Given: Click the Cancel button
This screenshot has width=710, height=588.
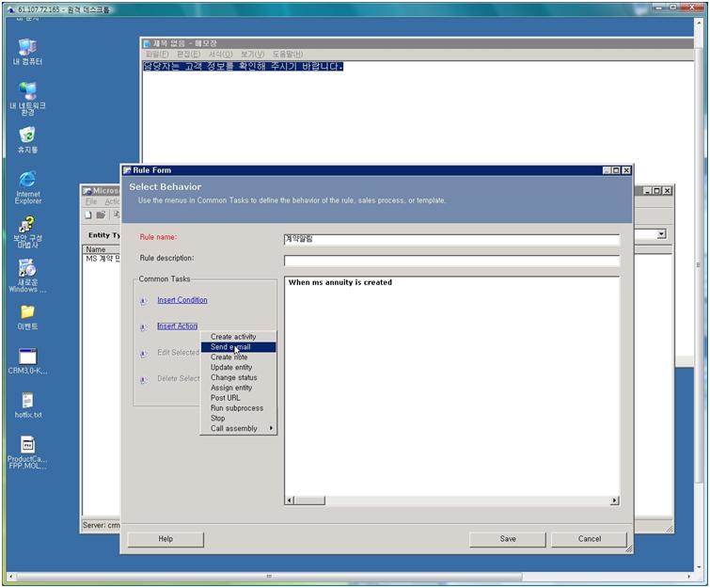Looking at the screenshot, I should pyautogui.click(x=589, y=539).
